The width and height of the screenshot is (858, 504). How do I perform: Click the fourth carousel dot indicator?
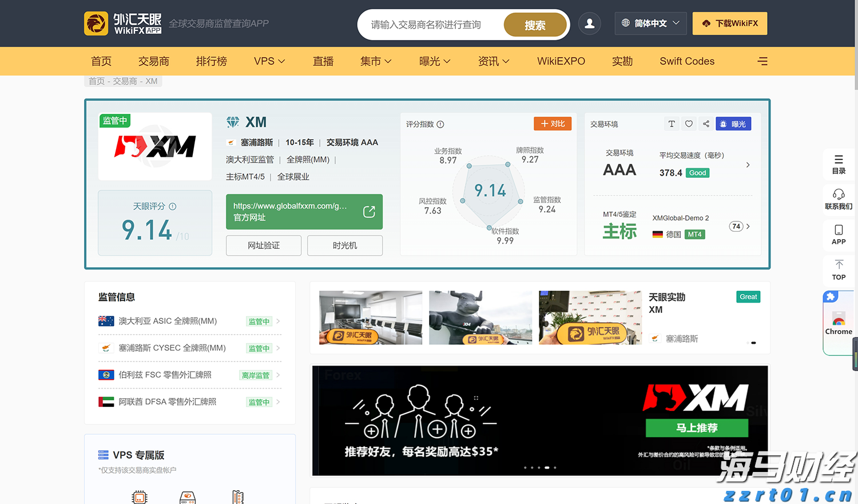(546, 467)
